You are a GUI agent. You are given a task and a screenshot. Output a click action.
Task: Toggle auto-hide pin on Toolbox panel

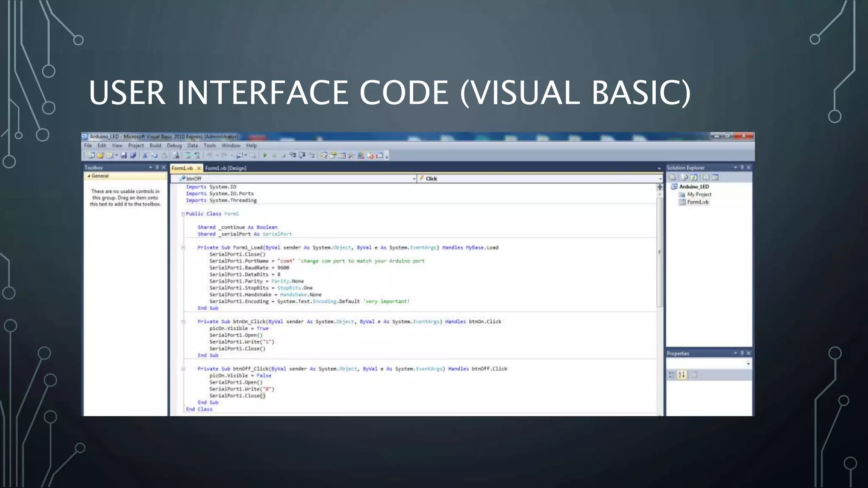[x=157, y=167]
